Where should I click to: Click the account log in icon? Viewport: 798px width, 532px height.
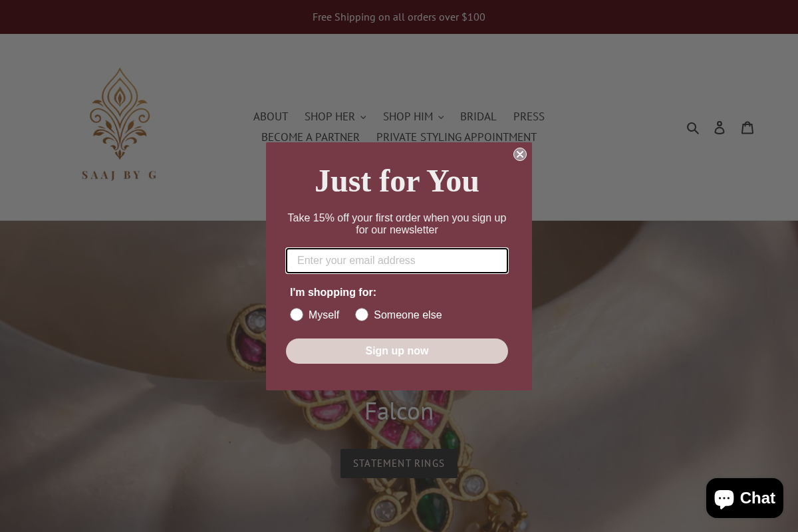720,127
